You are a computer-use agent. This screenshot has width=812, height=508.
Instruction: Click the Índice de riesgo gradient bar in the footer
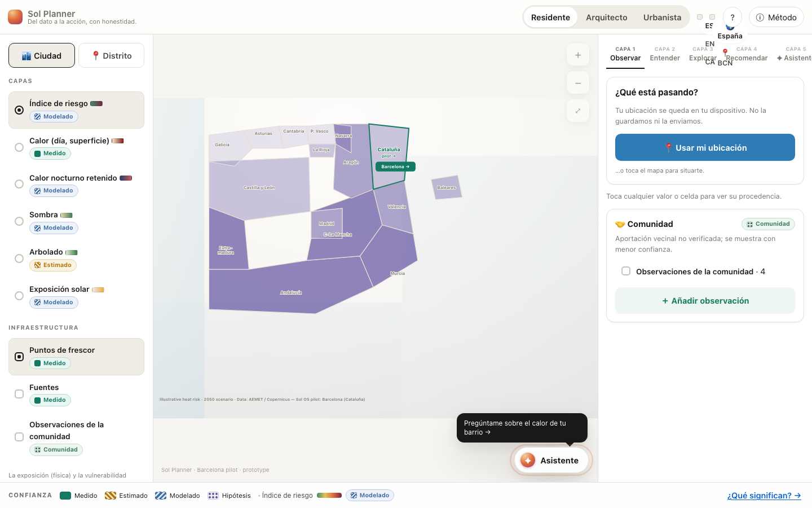tap(329, 496)
